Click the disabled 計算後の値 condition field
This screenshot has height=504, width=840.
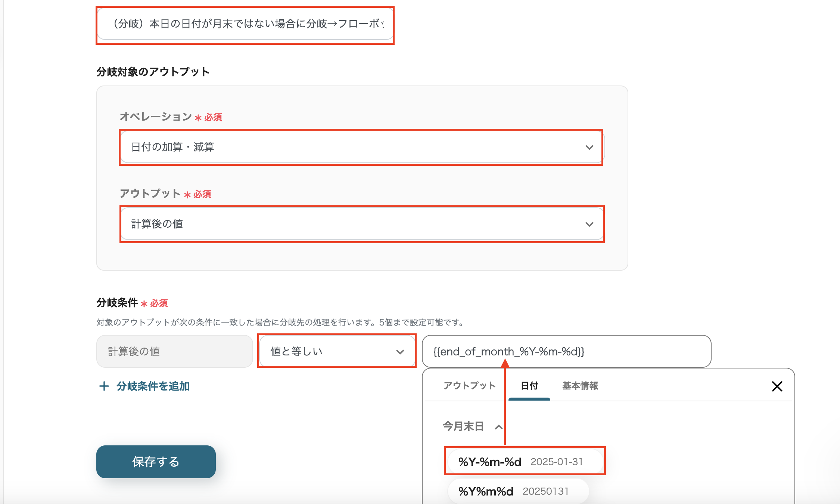click(174, 351)
